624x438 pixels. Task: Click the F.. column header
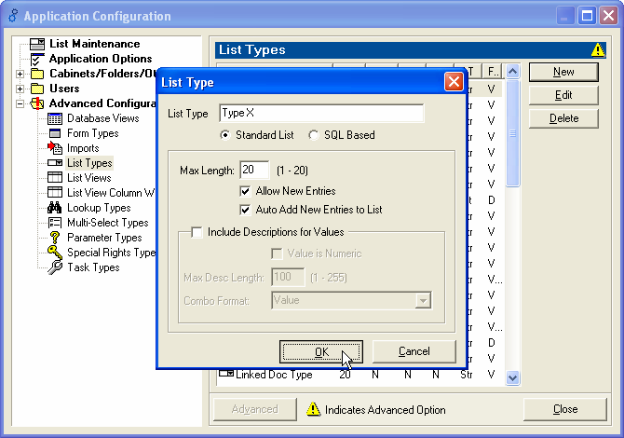[x=493, y=72]
